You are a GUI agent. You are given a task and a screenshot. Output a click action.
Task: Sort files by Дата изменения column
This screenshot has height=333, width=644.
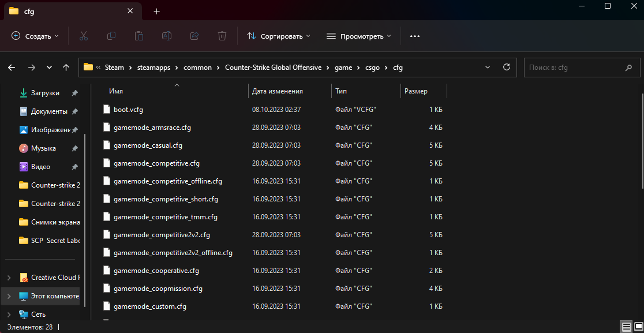pos(278,91)
